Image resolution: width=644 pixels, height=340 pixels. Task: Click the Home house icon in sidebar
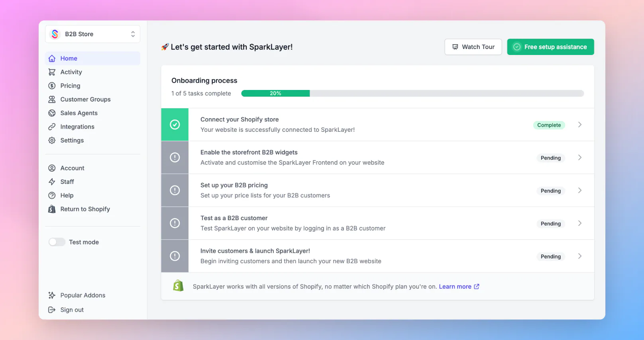(52, 59)
